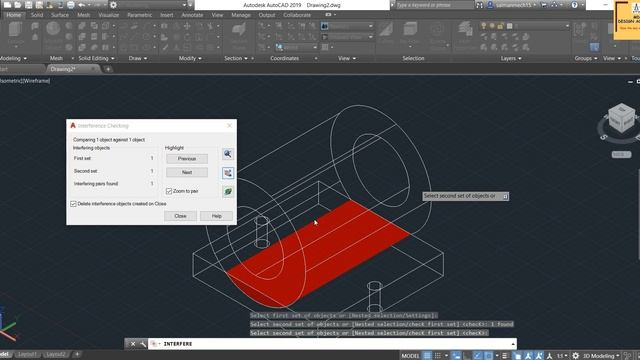Viewport: 640px width, 360px height.
Task: Expand command line history arrow
Action: [513, 344]
